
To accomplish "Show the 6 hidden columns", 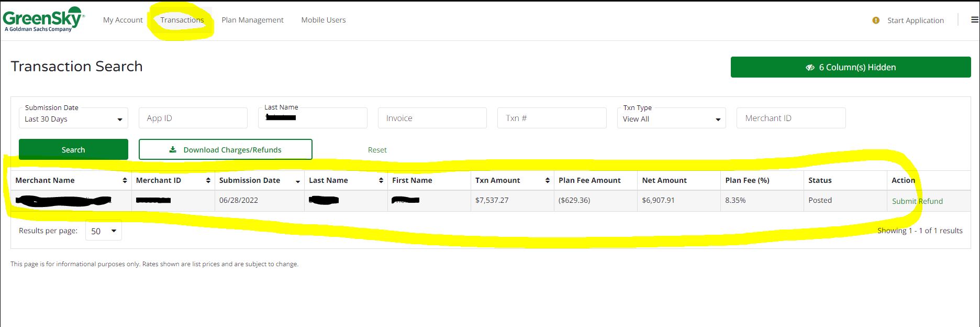I will [850, 67].
